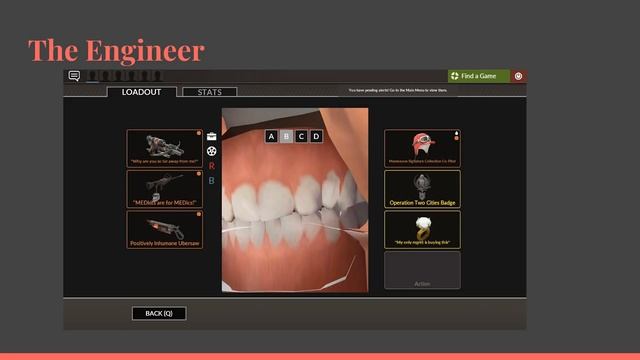640x360 pixels.
Task: Click the pending alerts notice text
Action: pyautogui.click(x=398, y=90)
